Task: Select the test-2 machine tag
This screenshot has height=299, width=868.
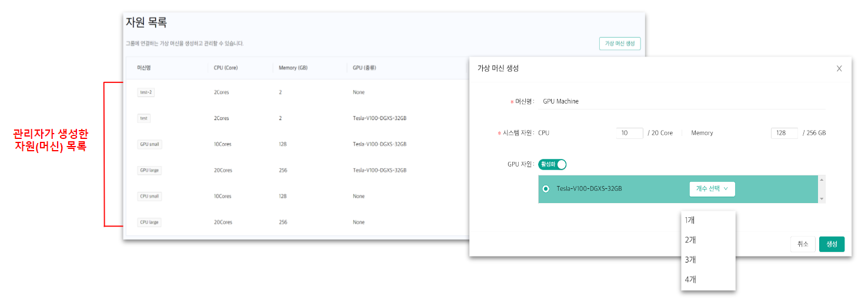Action: [x=146, y=92]
